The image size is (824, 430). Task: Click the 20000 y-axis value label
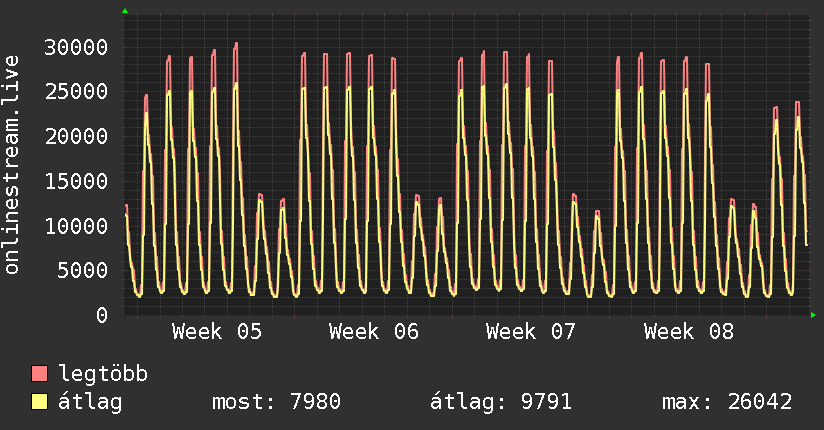tap(78, 136)
